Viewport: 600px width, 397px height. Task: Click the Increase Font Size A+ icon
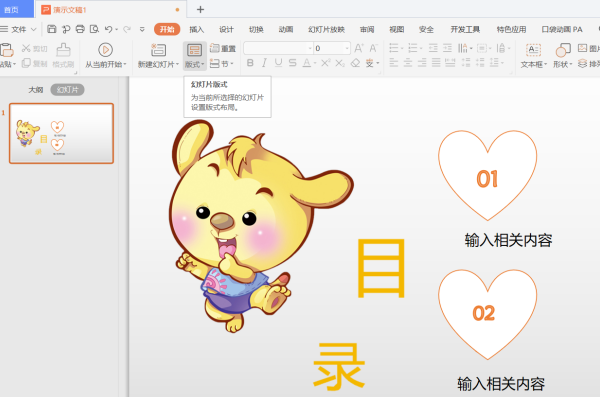tap(359, 48)
